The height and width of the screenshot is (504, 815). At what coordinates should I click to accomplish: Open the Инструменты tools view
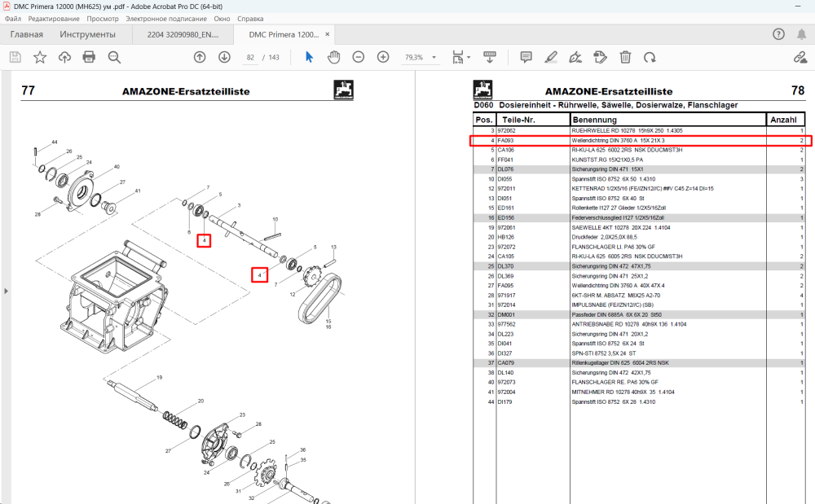(87, 35)
